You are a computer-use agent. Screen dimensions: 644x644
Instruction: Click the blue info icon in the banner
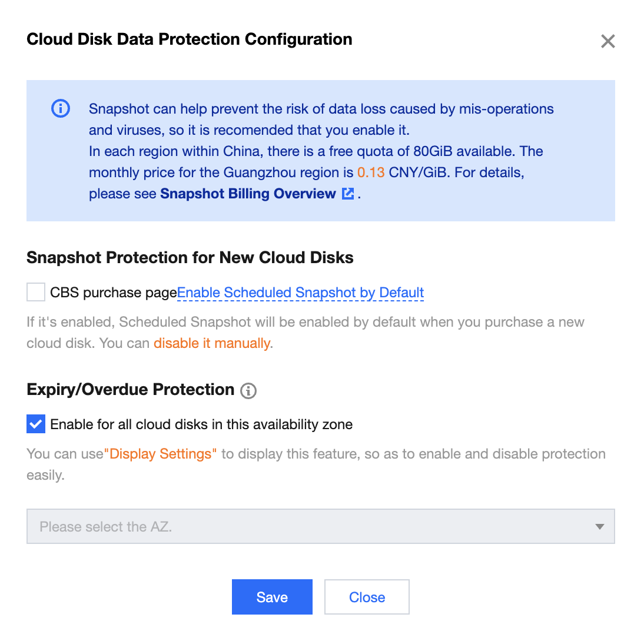(x=61, y=109)
